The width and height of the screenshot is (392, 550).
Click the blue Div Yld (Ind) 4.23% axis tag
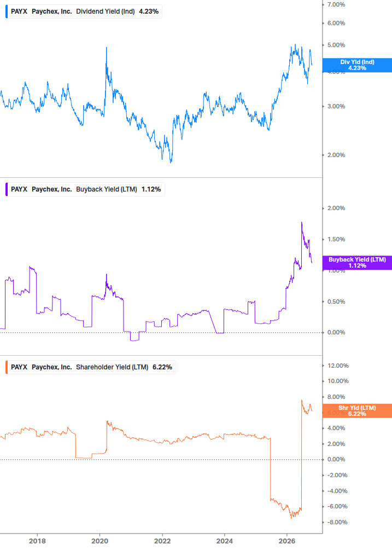(x=357, y=65)
